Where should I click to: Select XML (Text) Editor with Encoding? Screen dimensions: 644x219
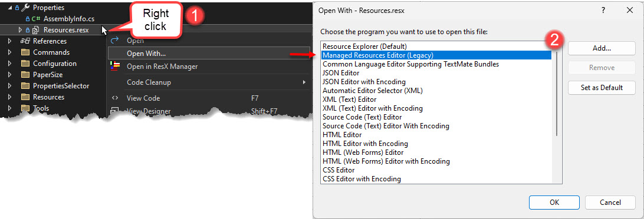436,108
